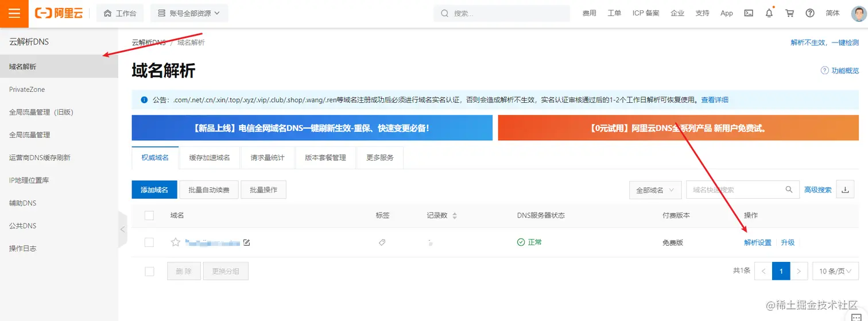868x321 pixels.
Task: Select all domains header checkbox
Action: click(x=149, y=215)
